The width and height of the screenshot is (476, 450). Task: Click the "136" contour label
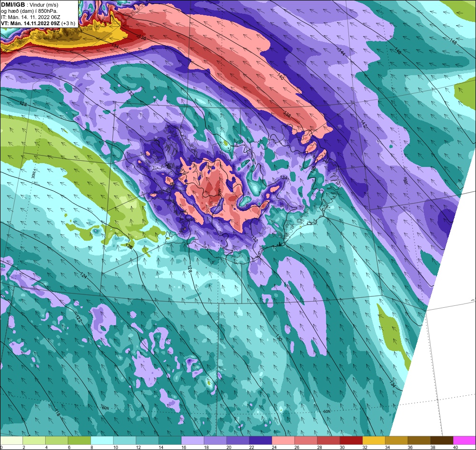[x=142, y=38]
